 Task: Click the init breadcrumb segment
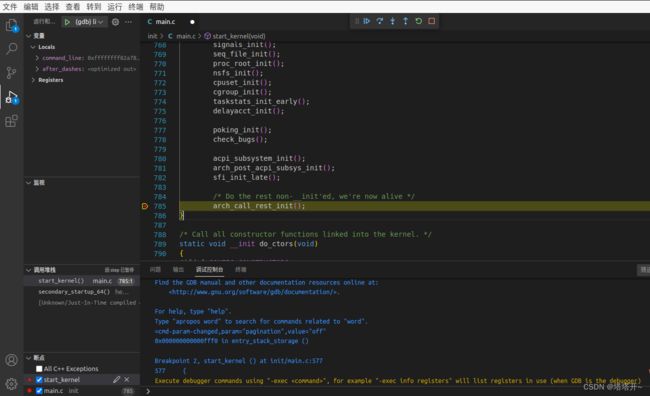pyautogui.click(x=152, y=36)
